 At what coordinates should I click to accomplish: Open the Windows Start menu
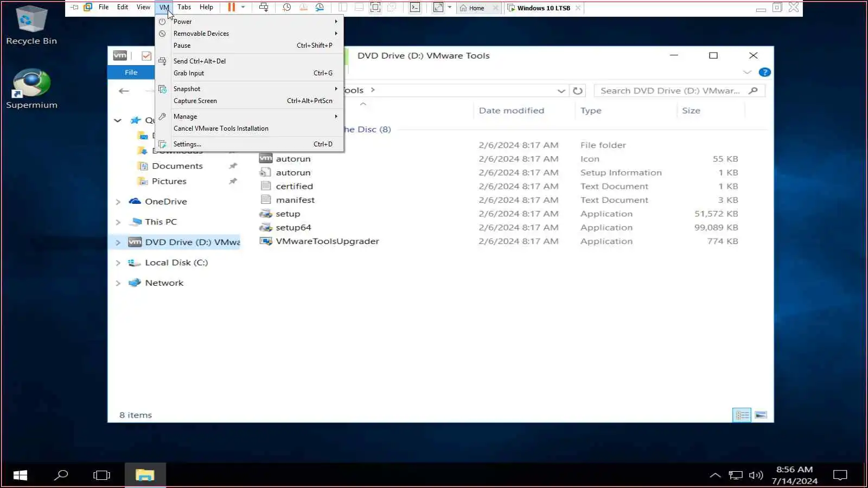20,475
